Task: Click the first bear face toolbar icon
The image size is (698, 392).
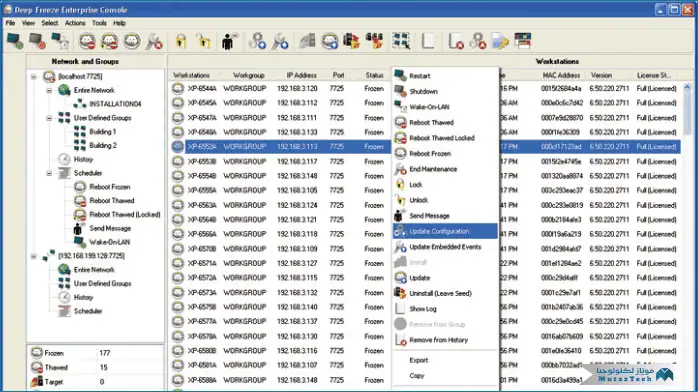Action: pyautogui.click(x=87, y=41)
